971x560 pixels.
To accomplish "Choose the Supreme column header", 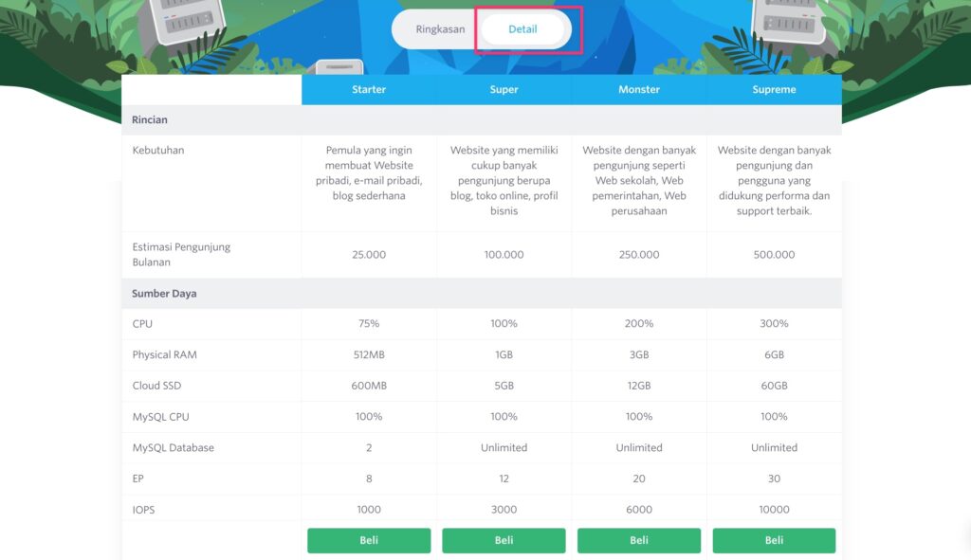I will 774,90.
